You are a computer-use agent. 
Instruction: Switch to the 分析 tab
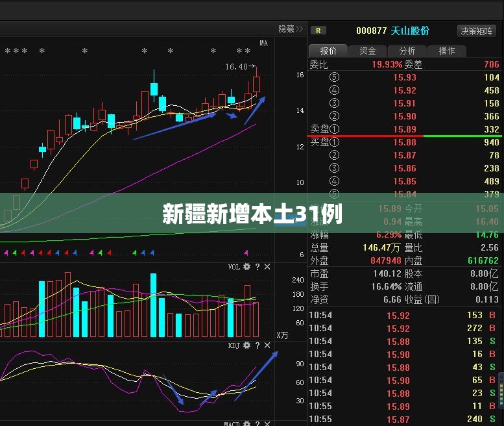(407, 51)
